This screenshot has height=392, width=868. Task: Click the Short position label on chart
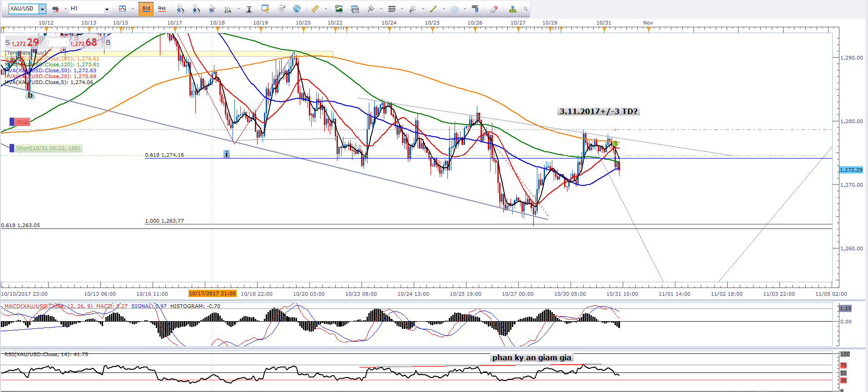48,148
